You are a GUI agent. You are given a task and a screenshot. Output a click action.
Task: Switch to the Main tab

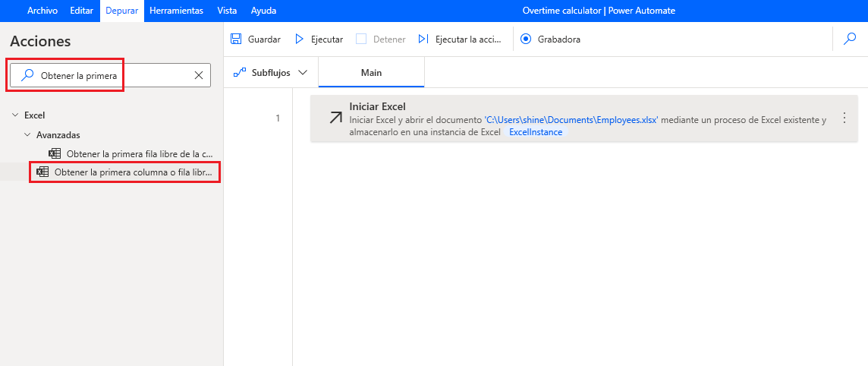(372, 73)
